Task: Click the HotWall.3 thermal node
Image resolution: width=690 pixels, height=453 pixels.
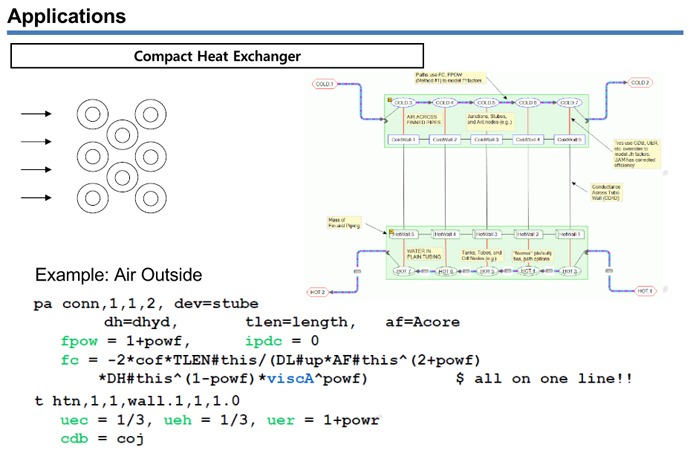Action: coord(487,234)
